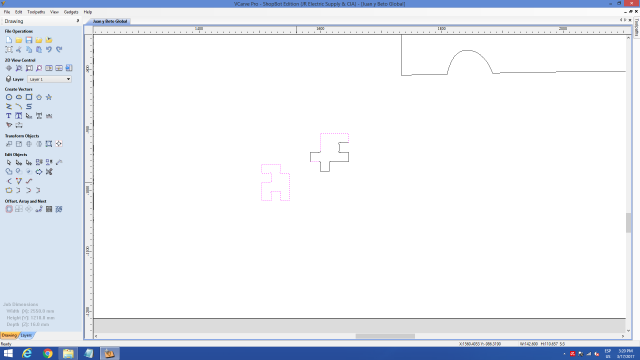This screenshot has width=640, height=360.
Task: Toggle the Drawing panel pin
Action: pyautogui.click(x=78, y=21)
